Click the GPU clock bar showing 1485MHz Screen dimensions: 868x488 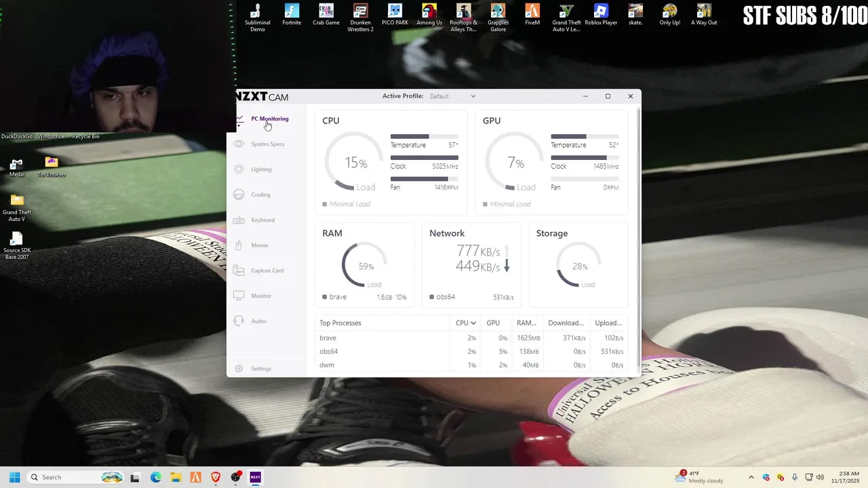[585, 158]
